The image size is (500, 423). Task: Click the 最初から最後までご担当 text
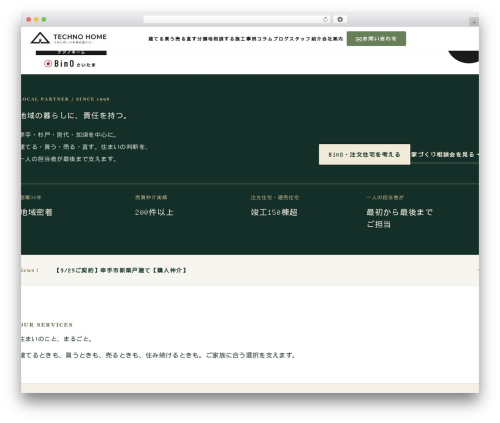(399, 218)
